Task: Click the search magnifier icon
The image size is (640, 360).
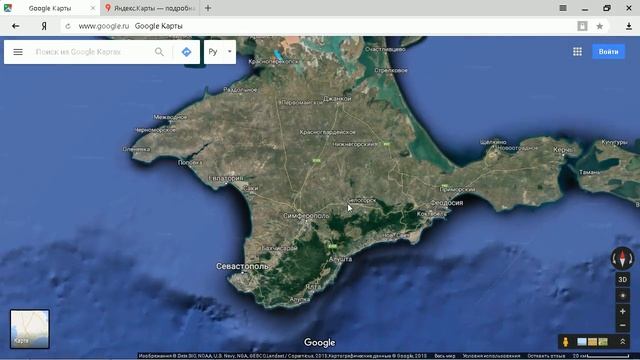Action: (x=159, y=52)
